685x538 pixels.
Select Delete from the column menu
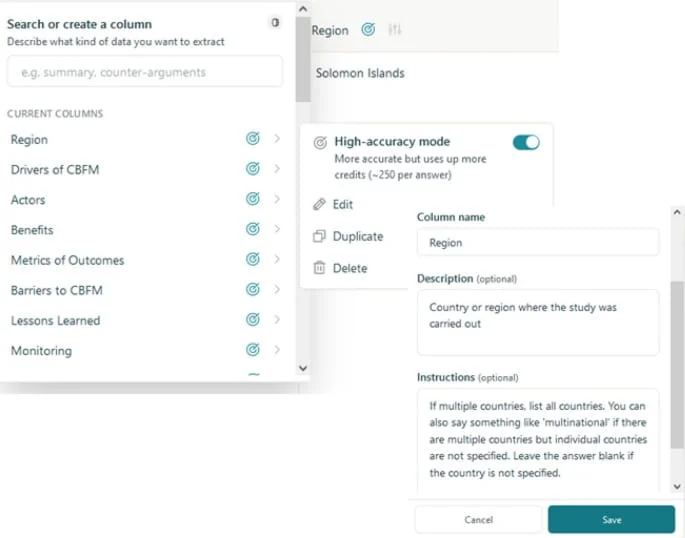point(349,268)
